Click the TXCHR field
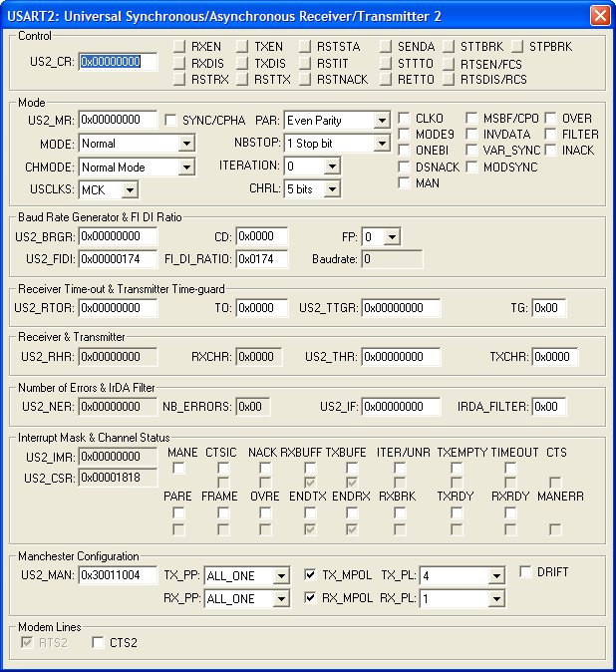The height and width of the screenshot is (672, 616). coord(555,357)
